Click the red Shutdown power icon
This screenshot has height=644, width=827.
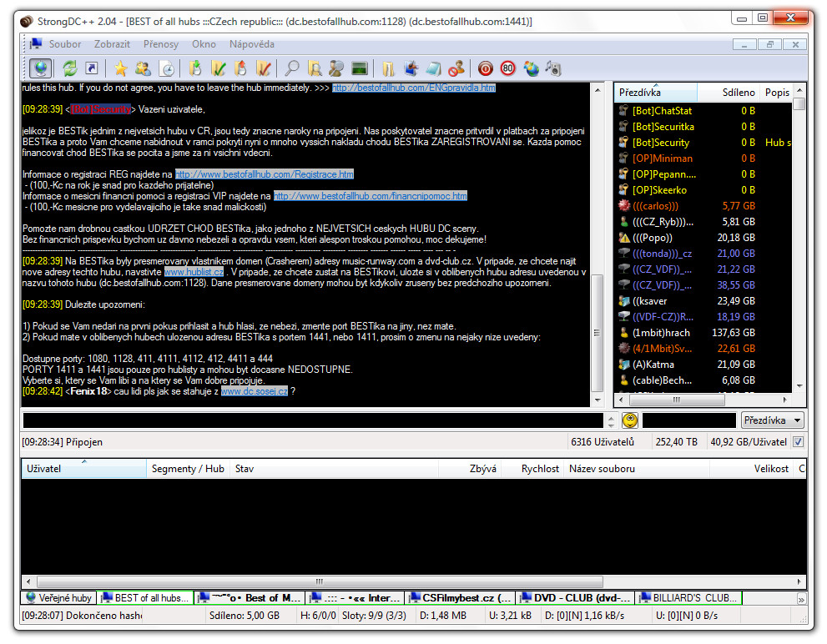coord(485,68)
